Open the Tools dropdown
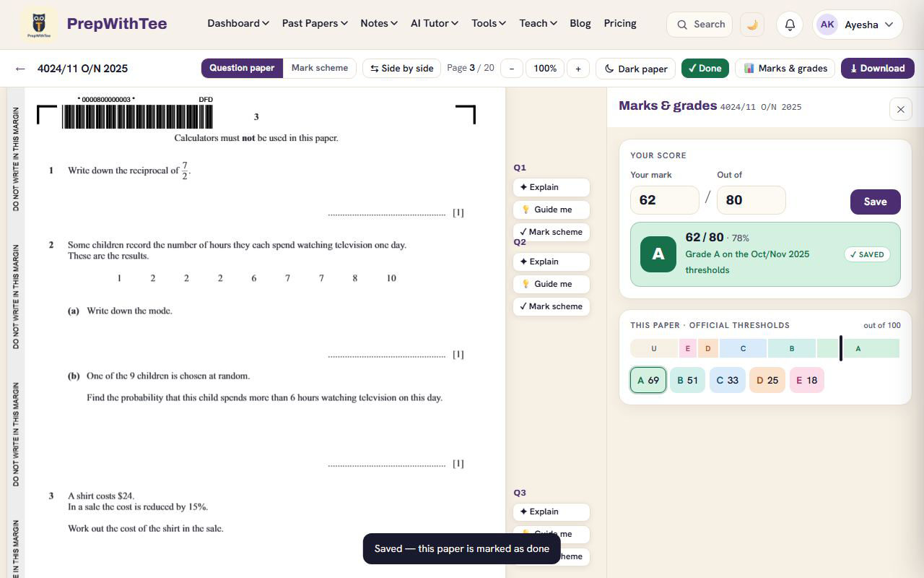Screen dimensions: 924x578 click(x=489, y=23)
